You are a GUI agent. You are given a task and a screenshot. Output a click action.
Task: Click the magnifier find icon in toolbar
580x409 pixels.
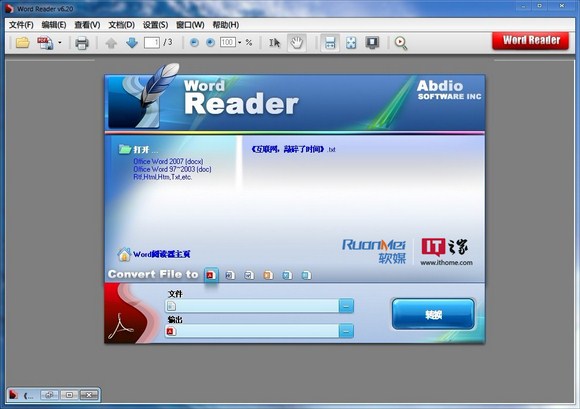point(401,43)
